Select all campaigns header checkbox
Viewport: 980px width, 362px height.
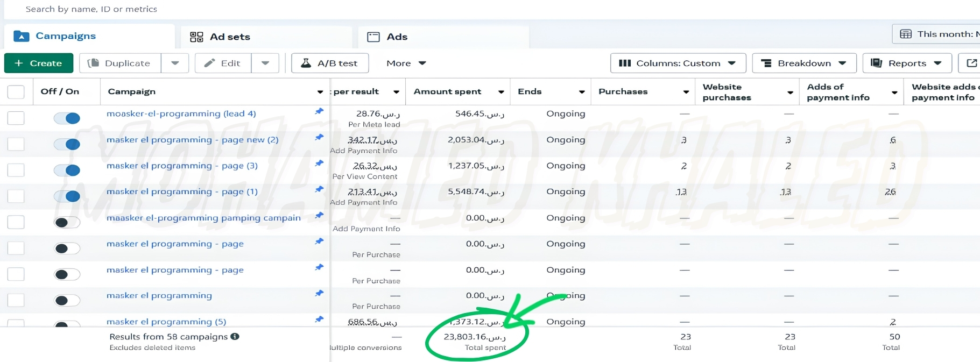pyautogui.click(x=16, y=92)
